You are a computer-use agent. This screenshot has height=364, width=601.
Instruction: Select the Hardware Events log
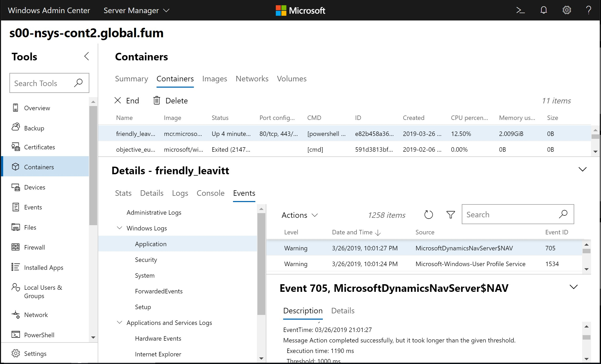point(158,338)
